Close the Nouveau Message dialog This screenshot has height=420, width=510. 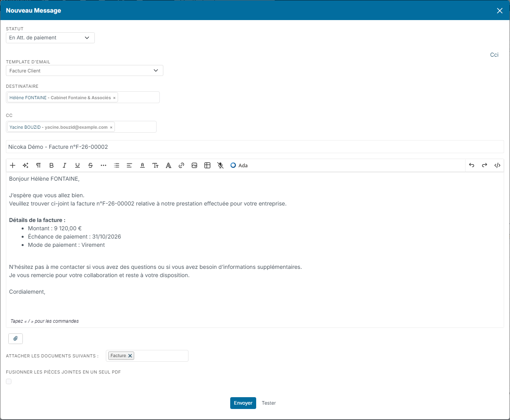(500, 11)
